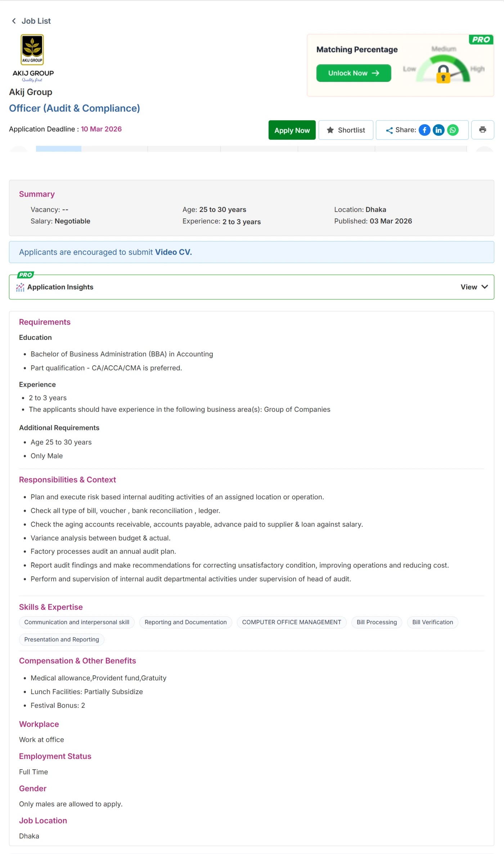
Task: Click Unlock Now button
Action: (x=354, y=73)
